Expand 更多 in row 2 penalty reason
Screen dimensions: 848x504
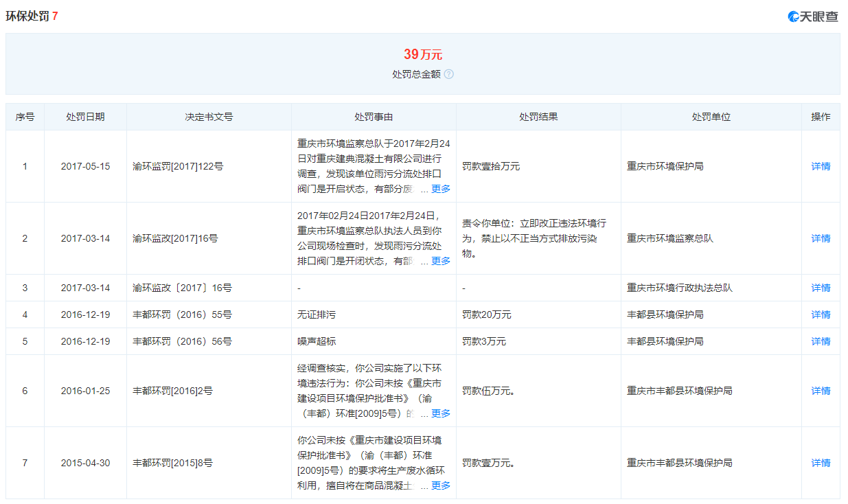[x=440, y=261]
